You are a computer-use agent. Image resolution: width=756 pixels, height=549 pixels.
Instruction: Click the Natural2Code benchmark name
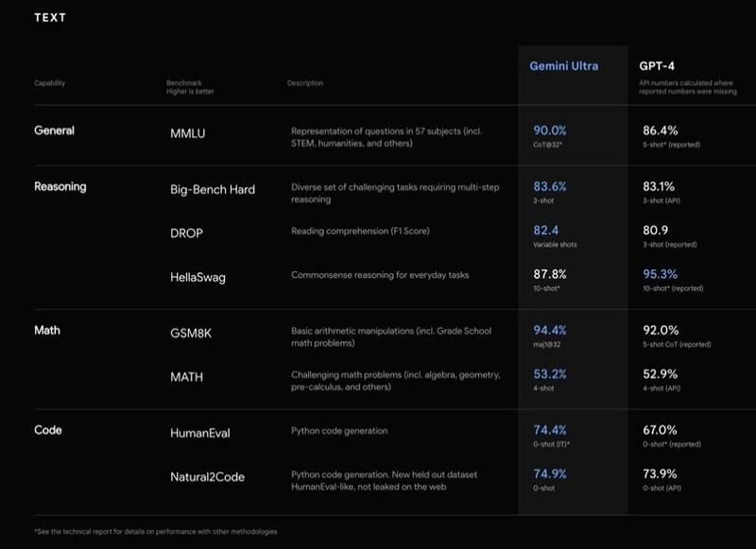207,476
